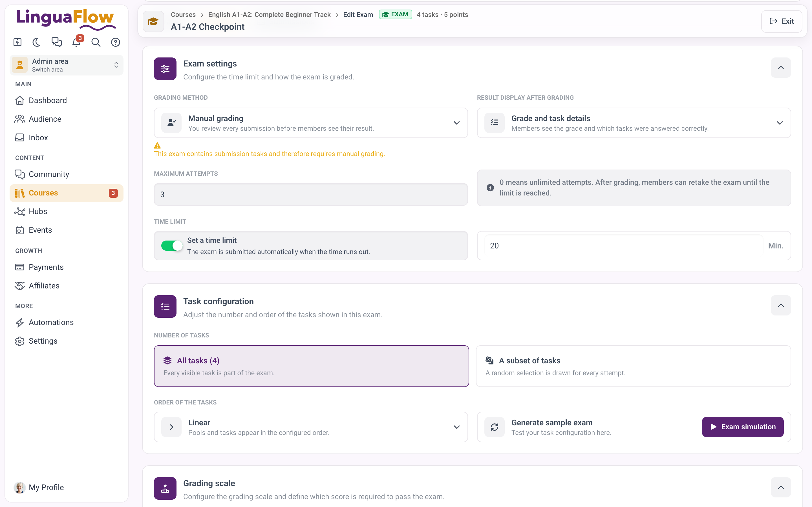Disable the Set a time limit switch
This screenshot has height=507, width=812.
172,245
